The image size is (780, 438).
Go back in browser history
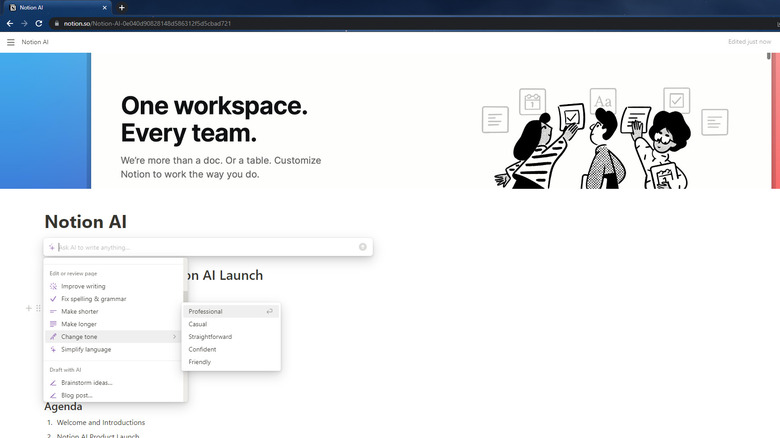tap(9, 23)
